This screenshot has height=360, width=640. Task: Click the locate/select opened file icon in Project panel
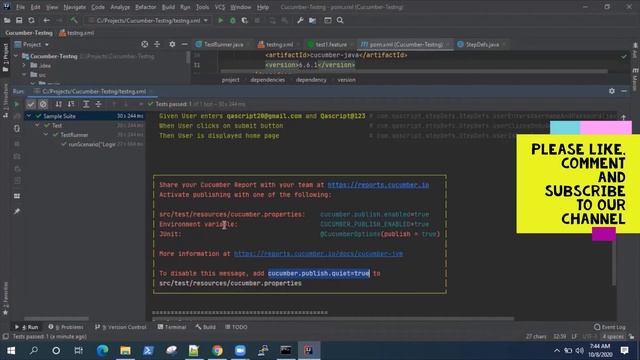pyautogui.click(x=144, y=44)
